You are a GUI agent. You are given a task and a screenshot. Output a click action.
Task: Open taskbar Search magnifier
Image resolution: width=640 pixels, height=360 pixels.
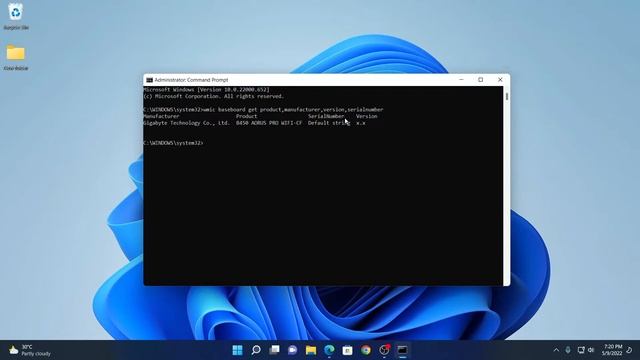pos(256,350)
